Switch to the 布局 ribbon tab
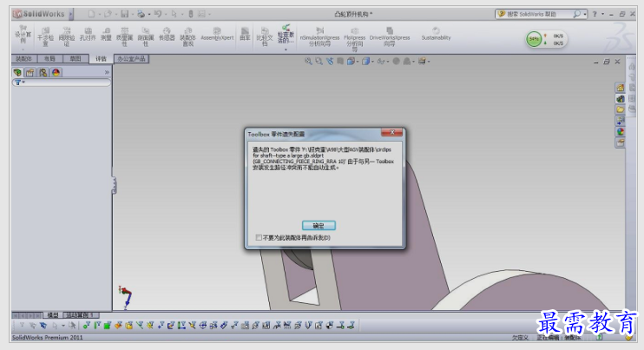The image size is (644, 350). tap(49, 59)
